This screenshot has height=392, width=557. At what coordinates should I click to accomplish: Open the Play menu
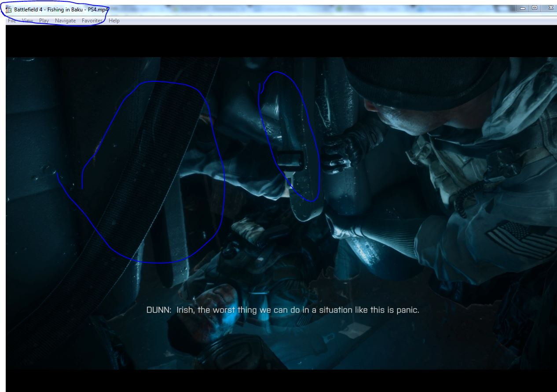click(x=44, y=21)
